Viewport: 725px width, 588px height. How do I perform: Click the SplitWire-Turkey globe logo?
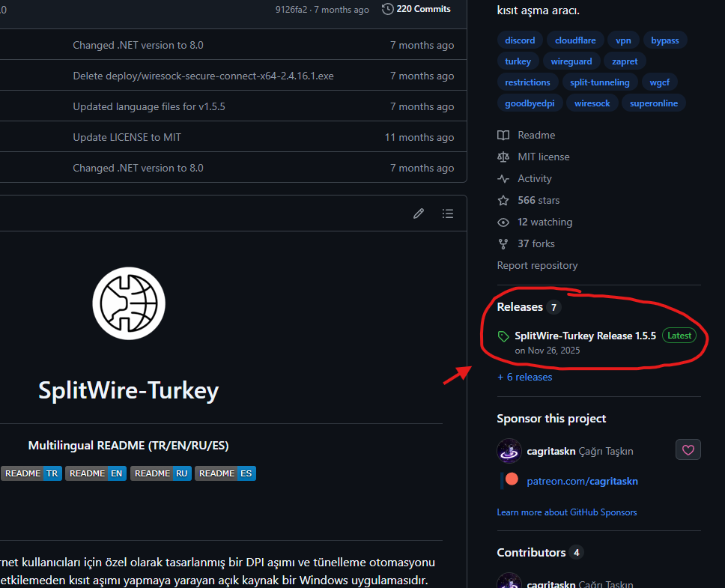(x=129, y=303)
